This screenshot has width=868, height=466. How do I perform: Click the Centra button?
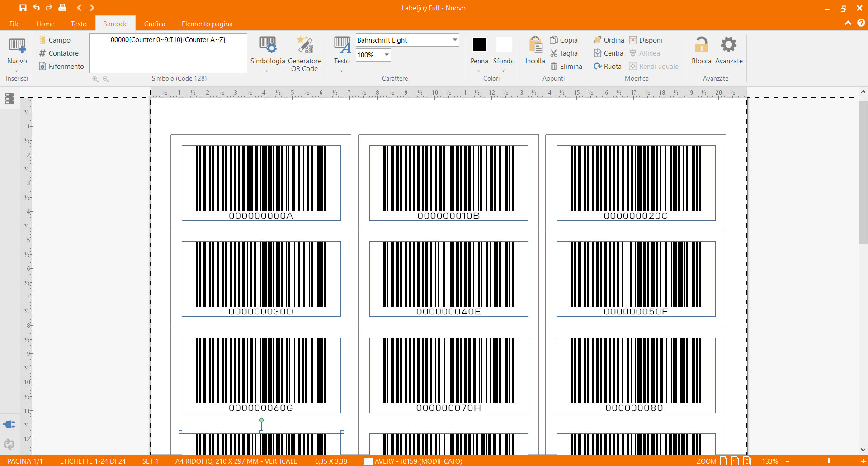point(609,53)
